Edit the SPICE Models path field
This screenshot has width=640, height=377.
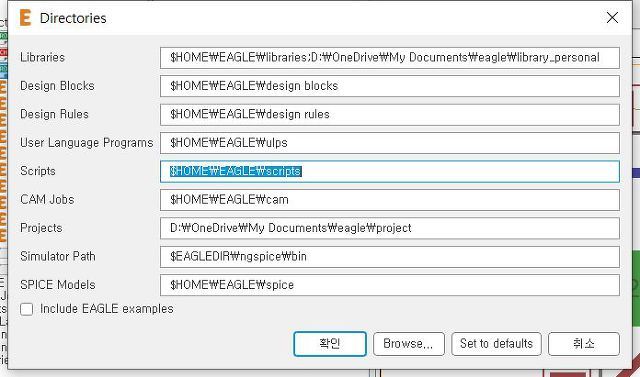(x=390, y=285)
